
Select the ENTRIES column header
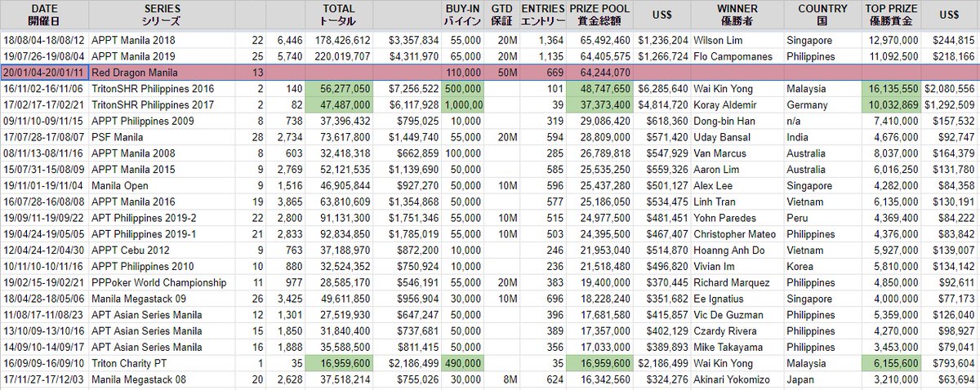tap(543, 16)
